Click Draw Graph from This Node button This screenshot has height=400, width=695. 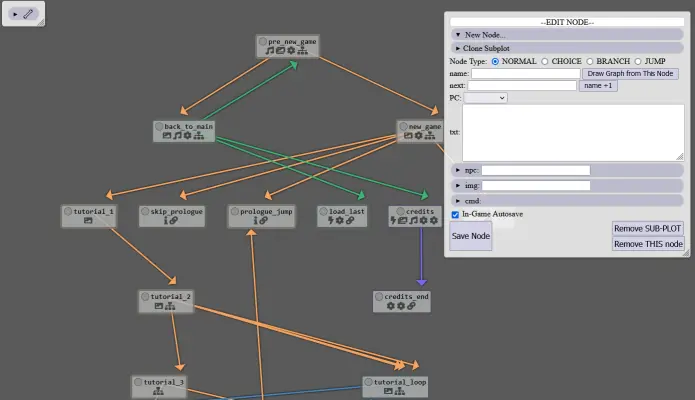click(630, 74)
